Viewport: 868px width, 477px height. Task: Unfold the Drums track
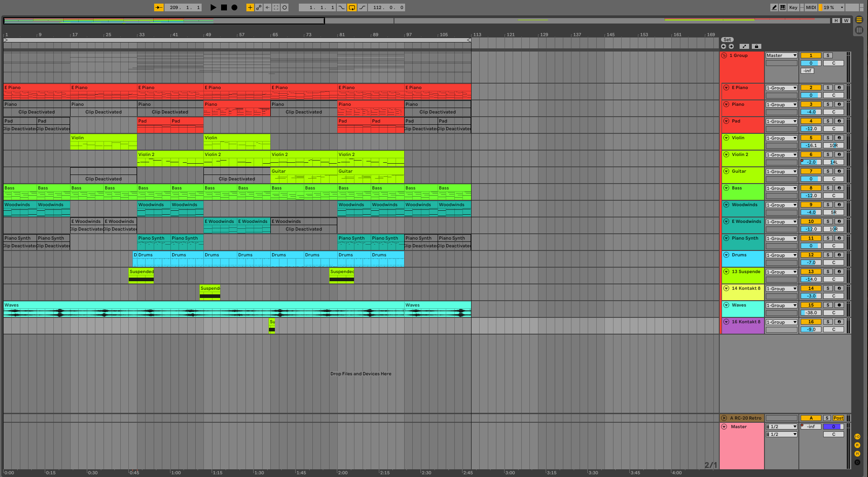[x=726, y=255]
